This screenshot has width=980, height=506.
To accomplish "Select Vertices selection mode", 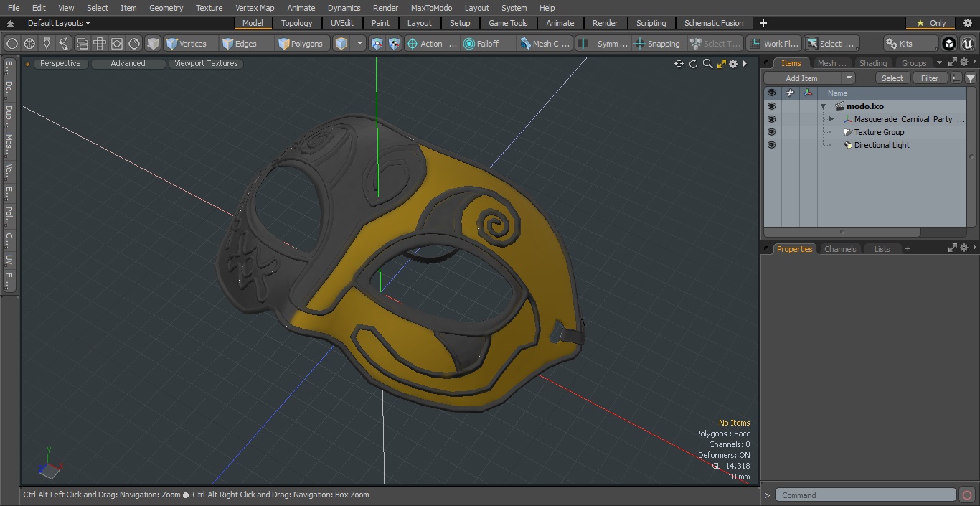I will (191, 44).
